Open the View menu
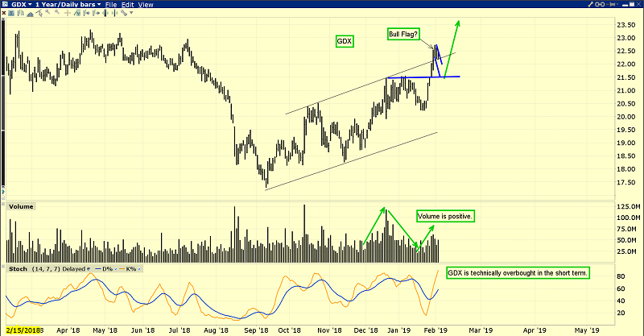The height and width of the screenshot is (336, 644). [x=146, y=5]
